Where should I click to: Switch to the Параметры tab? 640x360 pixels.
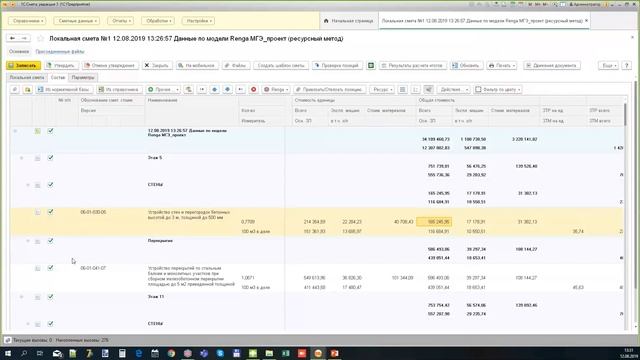click(x=83, y=77)
